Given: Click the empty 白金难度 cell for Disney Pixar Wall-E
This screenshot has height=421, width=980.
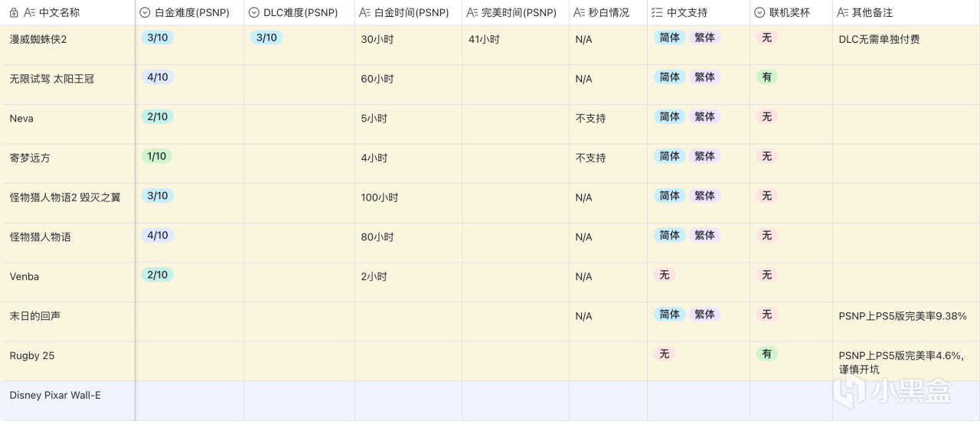Looking at the screenshot, I should pyautogui.click(x=190, y=401).
